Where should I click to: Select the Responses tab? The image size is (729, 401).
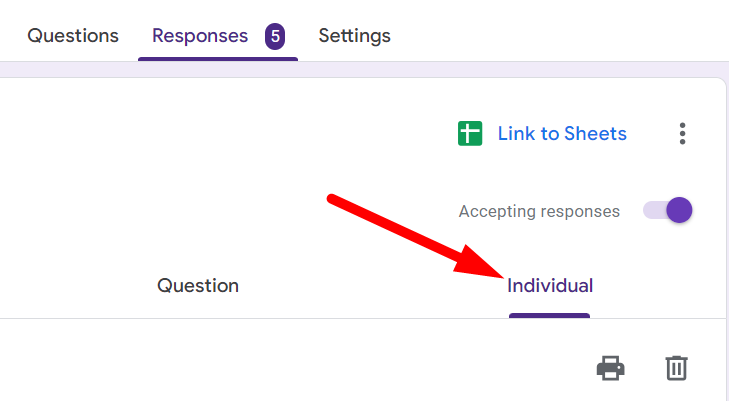(200, 36)
